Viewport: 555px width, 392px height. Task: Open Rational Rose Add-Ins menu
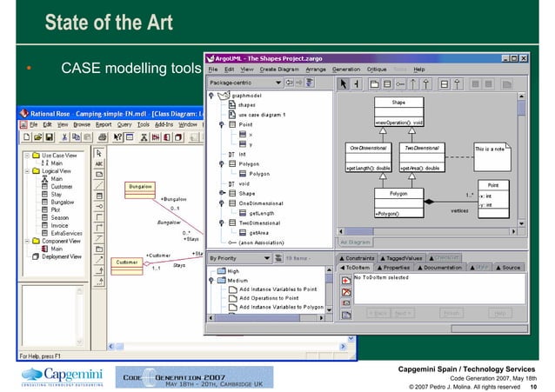point(164,124)
